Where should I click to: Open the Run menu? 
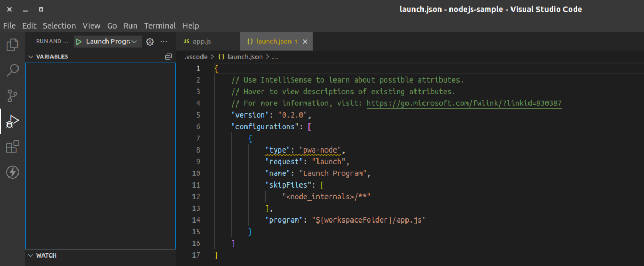(x=130, y=25)
